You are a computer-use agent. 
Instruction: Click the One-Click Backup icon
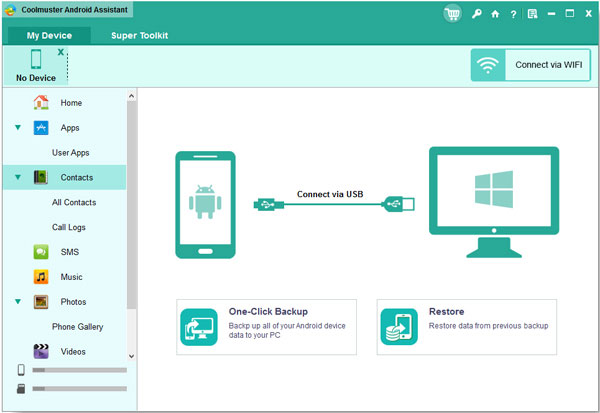pyautogui.click(x=199, y=327)
